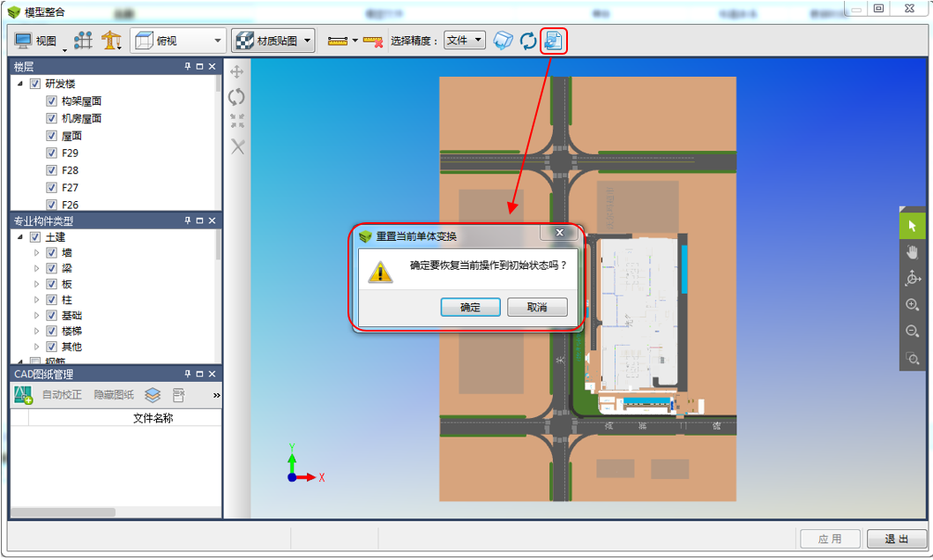Uncheck the F27 floor checkbox
933x560 pixels.
tap(52, 188)
